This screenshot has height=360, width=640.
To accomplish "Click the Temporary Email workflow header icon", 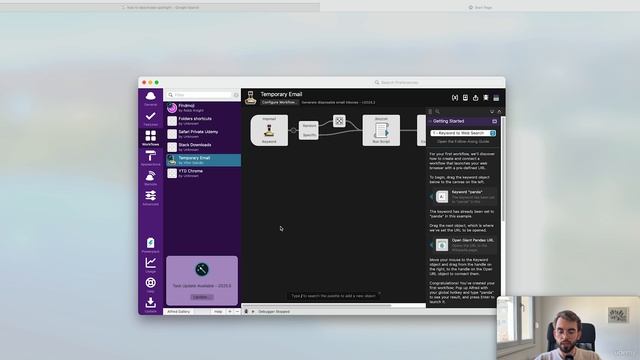I will tap(251, 98).
